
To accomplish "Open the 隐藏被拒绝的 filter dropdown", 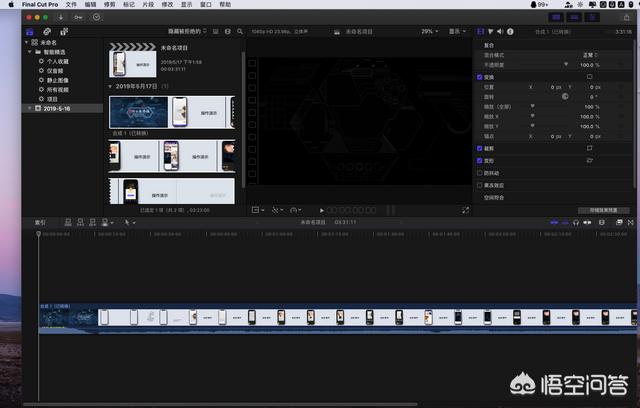I will [x=189, y=31].
